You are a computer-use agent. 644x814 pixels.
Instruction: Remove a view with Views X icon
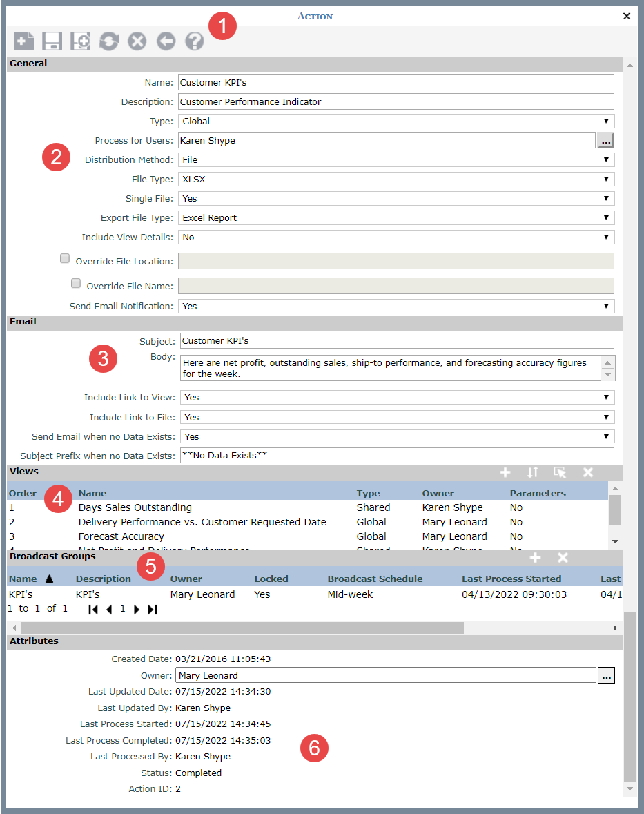tap(588, 472)
